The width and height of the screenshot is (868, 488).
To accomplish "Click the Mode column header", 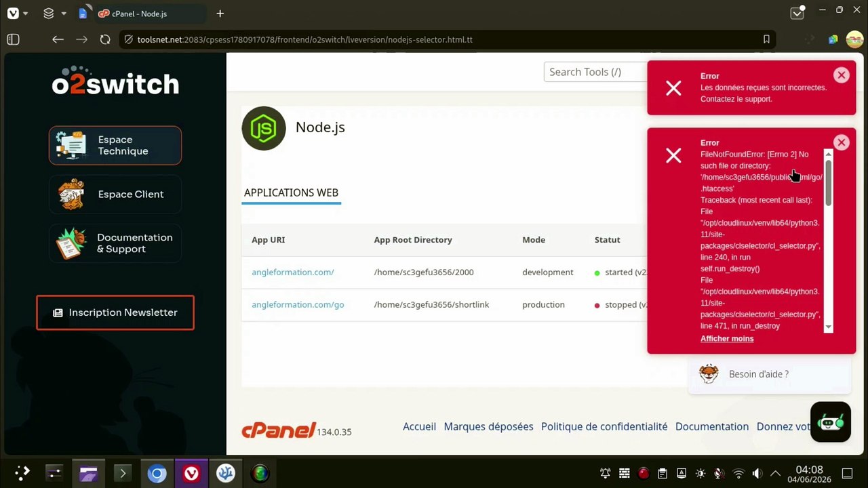I will [534, 239].
